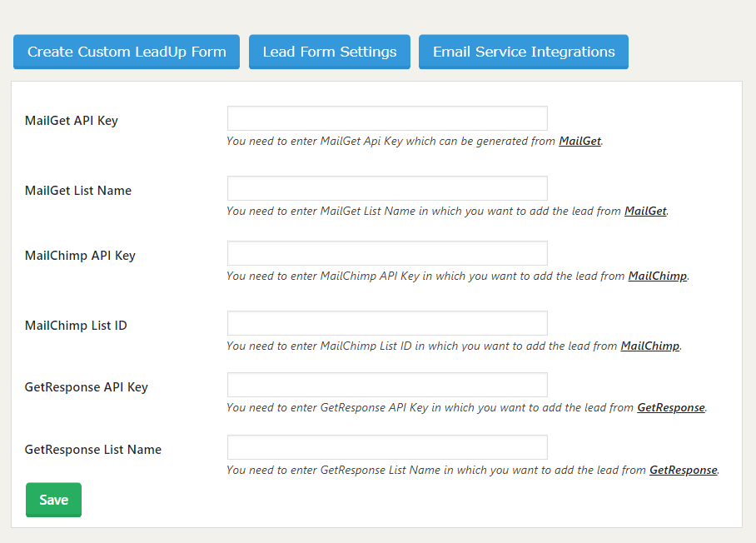Focus the GetResponse List Name field
This screenshot has width=756, height=543.
(x=387, y=447)
